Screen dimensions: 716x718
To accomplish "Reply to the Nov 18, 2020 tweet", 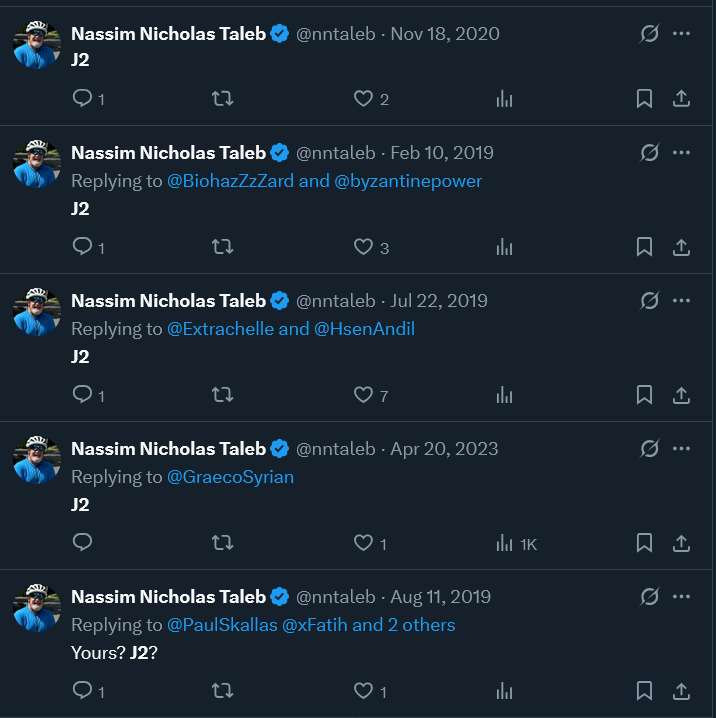I will [83, 98].
